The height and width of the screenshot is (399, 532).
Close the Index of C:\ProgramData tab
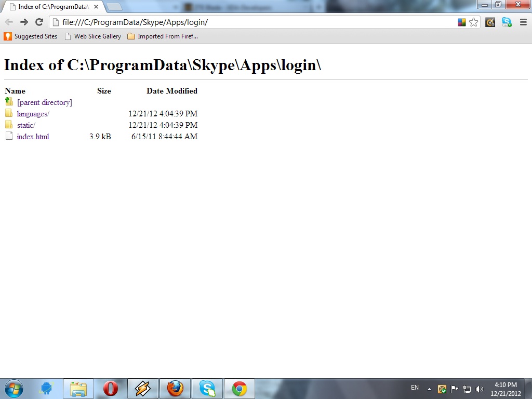tap(96, 6)
